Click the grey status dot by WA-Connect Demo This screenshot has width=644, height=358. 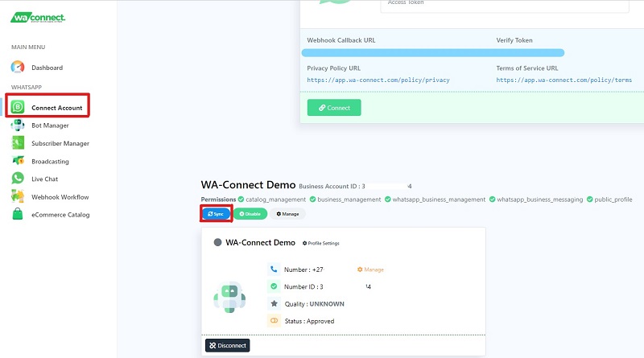217,242
